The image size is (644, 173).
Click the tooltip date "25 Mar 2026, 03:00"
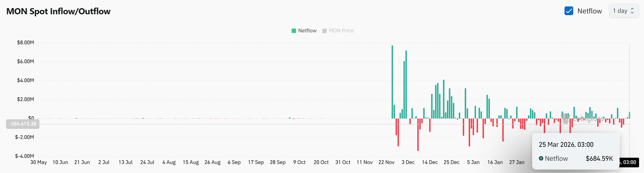[x=566, y=145]
